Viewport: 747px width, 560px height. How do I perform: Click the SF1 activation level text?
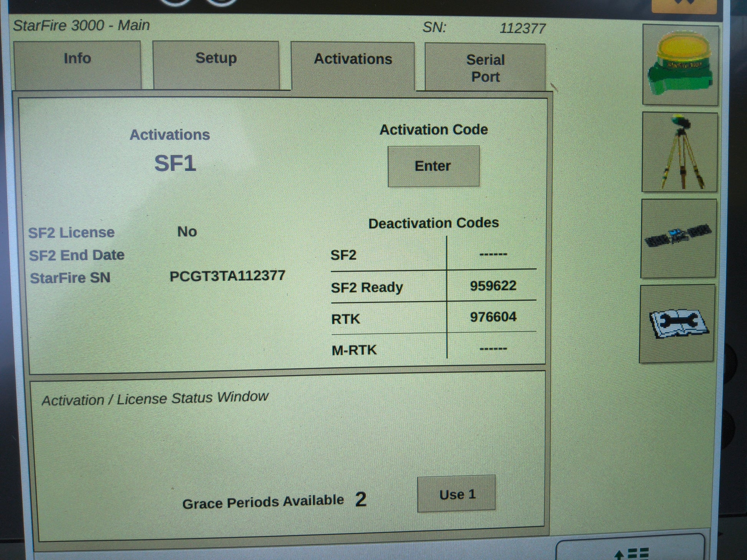tap(175, 163)
